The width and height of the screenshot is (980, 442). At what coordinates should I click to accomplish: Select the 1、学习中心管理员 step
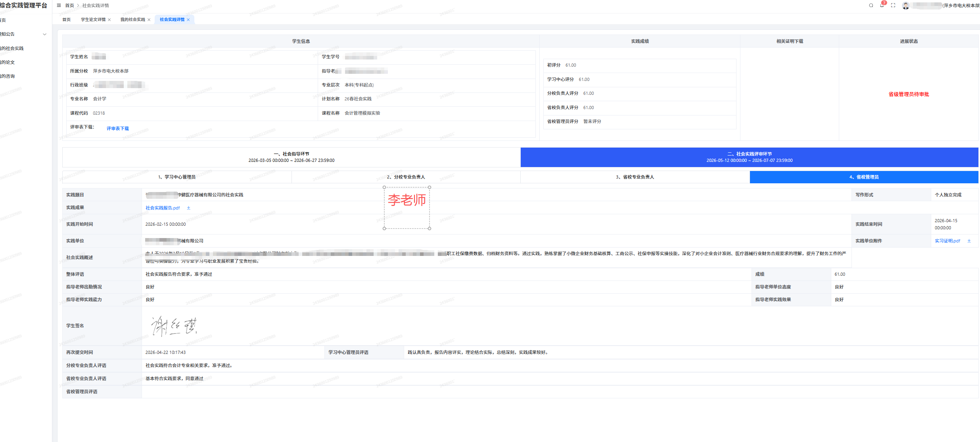pos(177,177)
